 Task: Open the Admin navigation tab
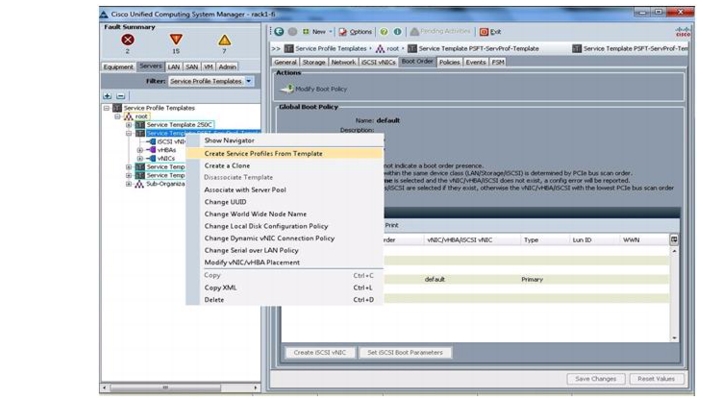tap(227, 67)
